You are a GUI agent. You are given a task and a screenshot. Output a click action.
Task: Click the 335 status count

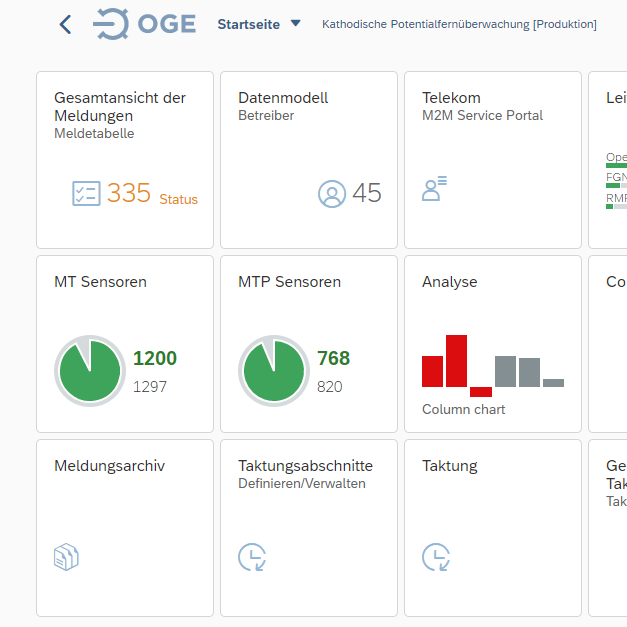pos(129,193)
